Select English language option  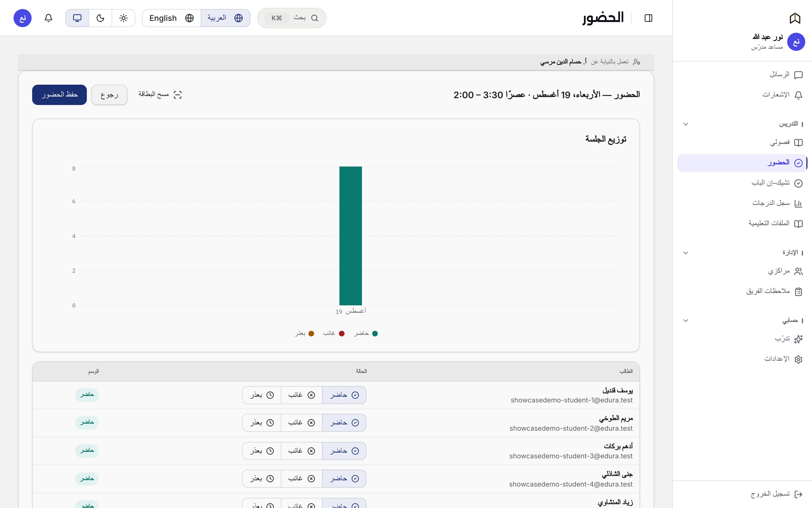pyautogui.click(x=171, y=18)
